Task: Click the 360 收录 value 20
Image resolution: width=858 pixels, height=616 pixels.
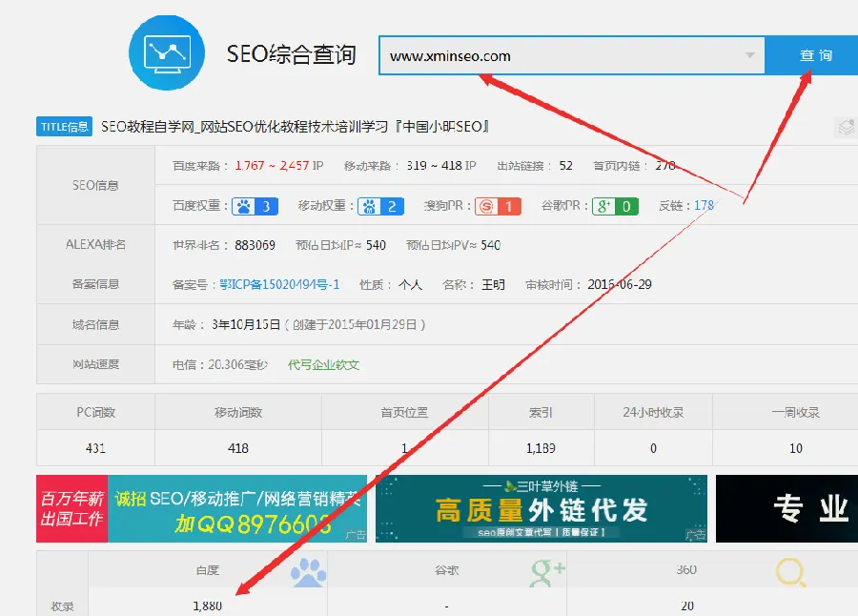Action: click(687, 606)
